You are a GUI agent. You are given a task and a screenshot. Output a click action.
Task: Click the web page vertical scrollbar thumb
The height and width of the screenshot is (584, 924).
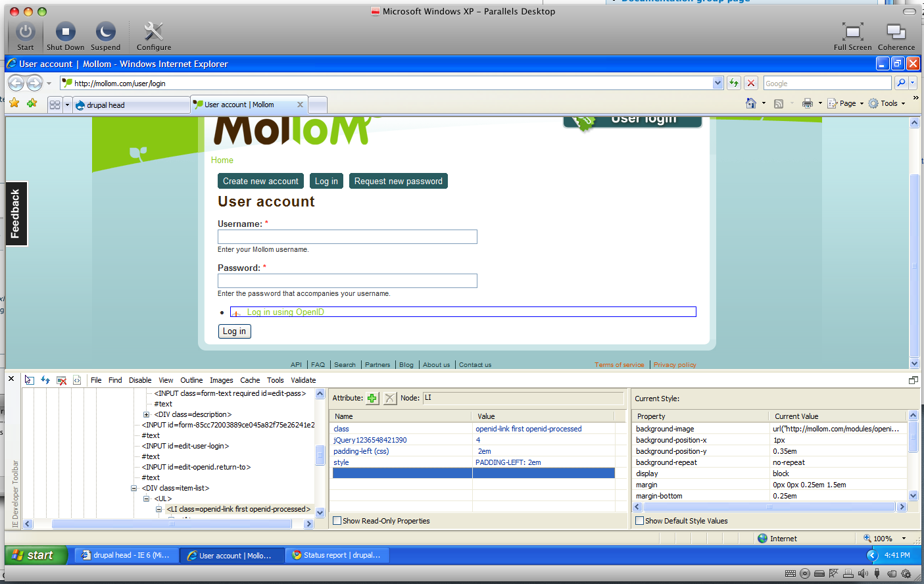tap(914, 265)
